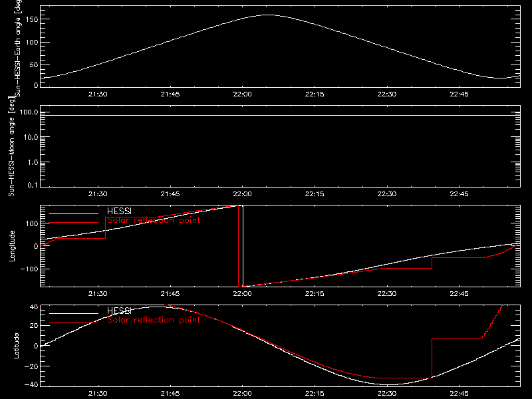Click the Sun-HESSI-Moon angle axis label
This screenshot has width=532, height=399.
pyautogui.click(x=11, y=146)
